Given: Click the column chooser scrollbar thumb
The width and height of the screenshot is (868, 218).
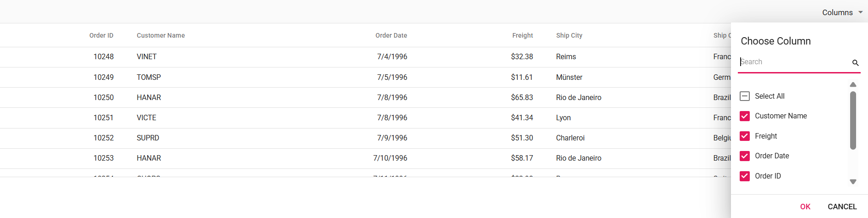Looking at the screenshot, I should 853,120.
